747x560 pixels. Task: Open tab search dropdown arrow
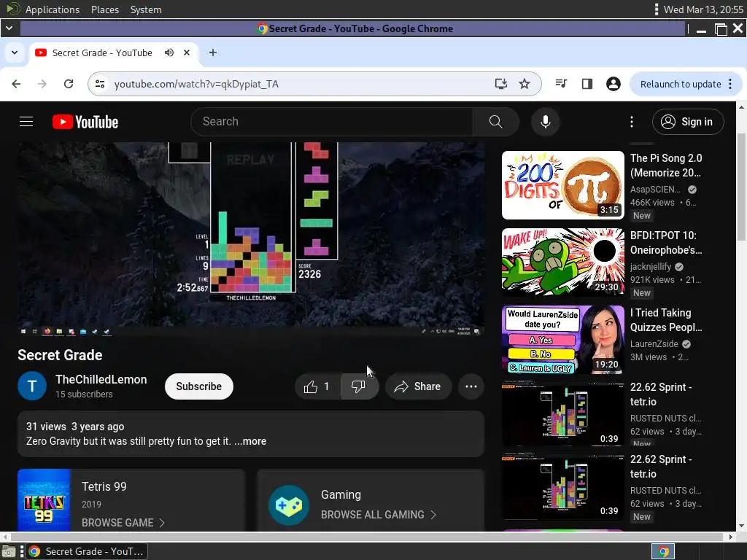(x=15, y=52)
